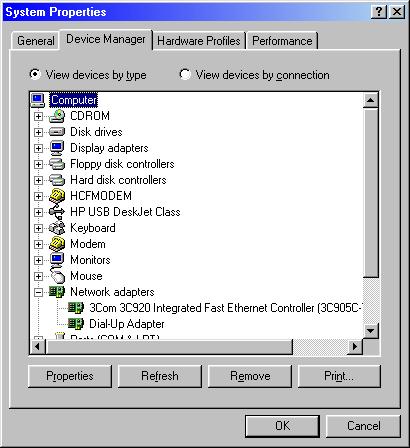The height and width of the screenshot is (448, 410).
Task: Expand the Display adapters branch
Action: 38,148
